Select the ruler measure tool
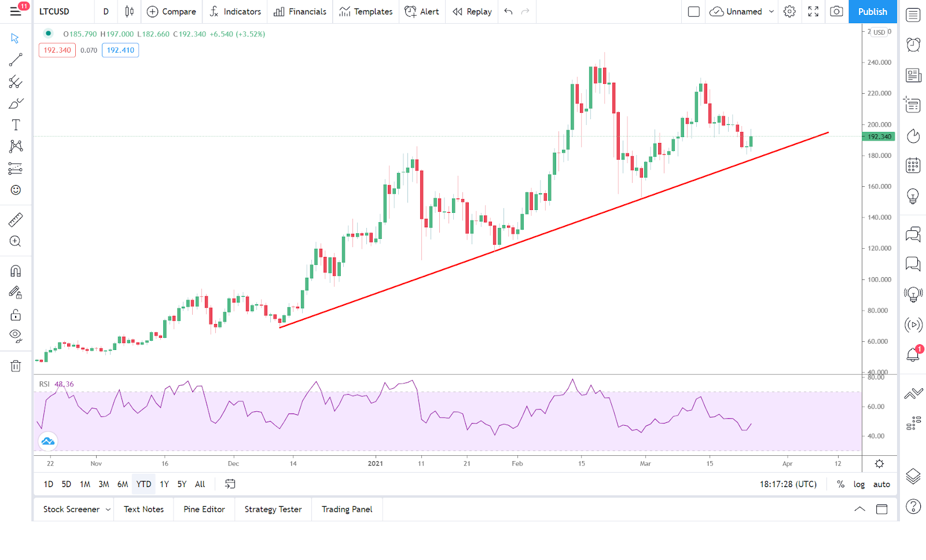This screenshot has height=560, width=926. click(x=16, y=220)
